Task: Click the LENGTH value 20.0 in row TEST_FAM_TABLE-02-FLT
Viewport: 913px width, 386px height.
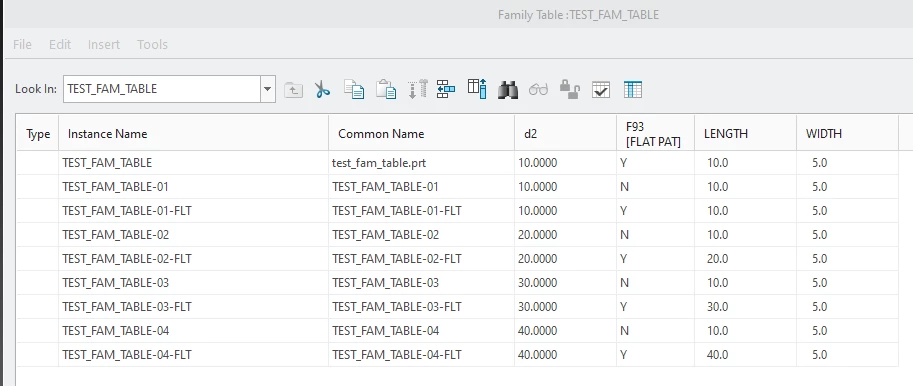Action: pos(745,258)
